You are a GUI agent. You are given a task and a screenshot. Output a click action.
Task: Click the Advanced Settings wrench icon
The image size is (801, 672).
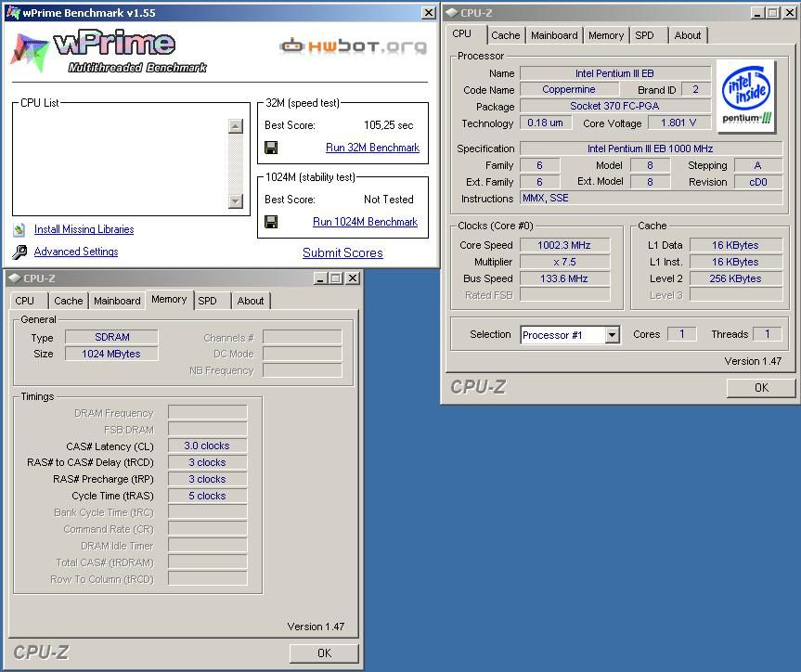click(x=19, y=252)
